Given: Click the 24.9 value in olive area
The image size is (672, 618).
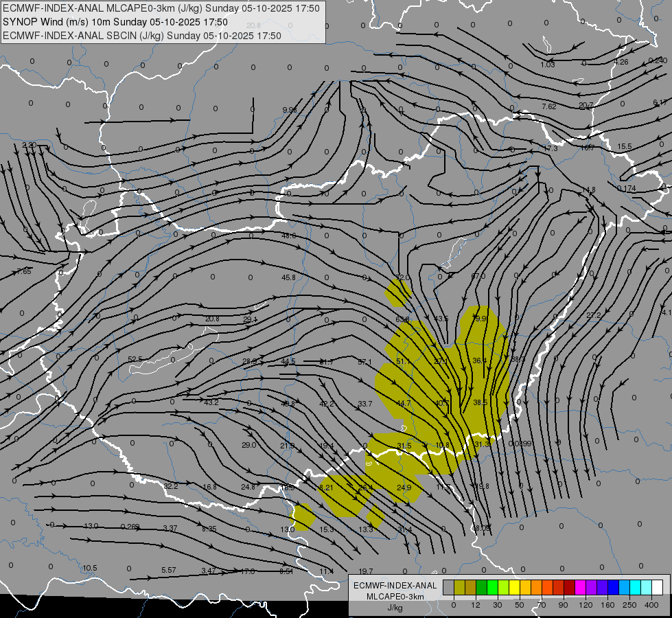Looking at the screenshot, I should [404, 488].
